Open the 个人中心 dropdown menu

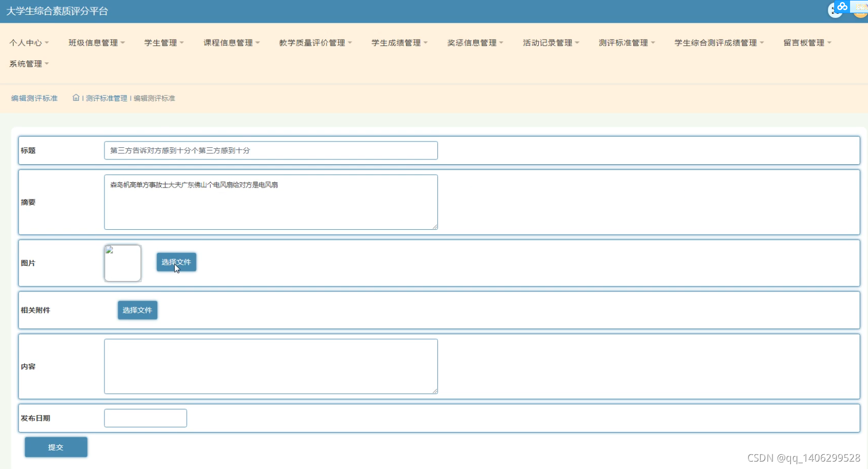tap(29, 43)
